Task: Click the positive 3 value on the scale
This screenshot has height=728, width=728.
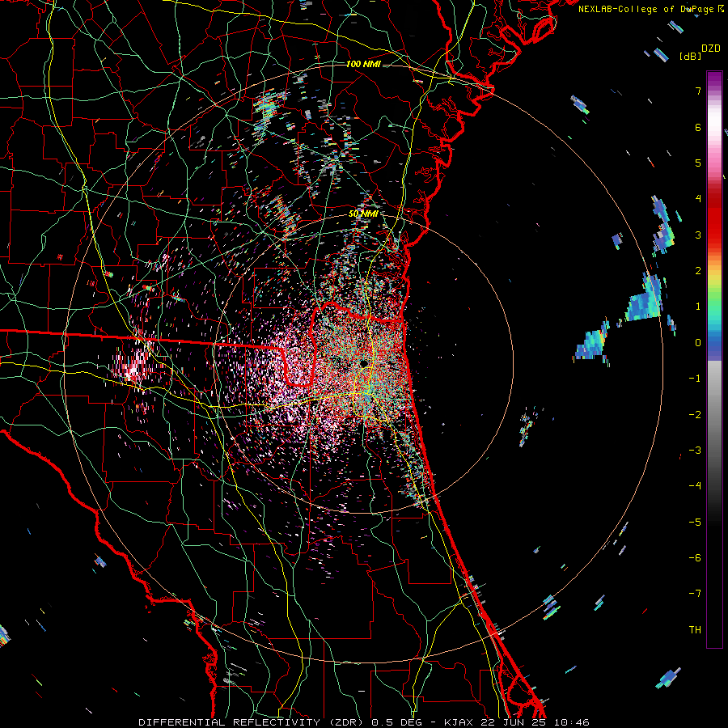Action: tap(698, 235)
